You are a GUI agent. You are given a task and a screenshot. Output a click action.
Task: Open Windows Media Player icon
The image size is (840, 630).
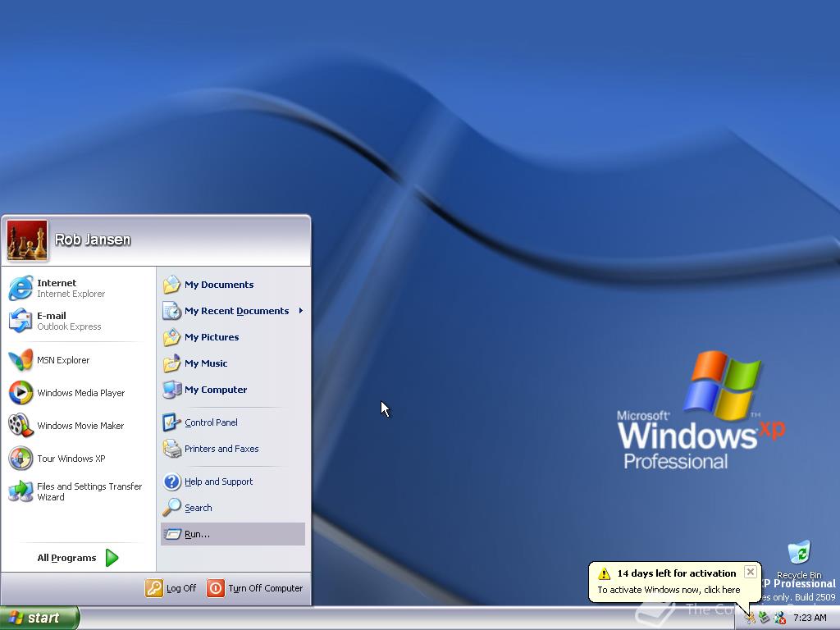click(21, 393)
